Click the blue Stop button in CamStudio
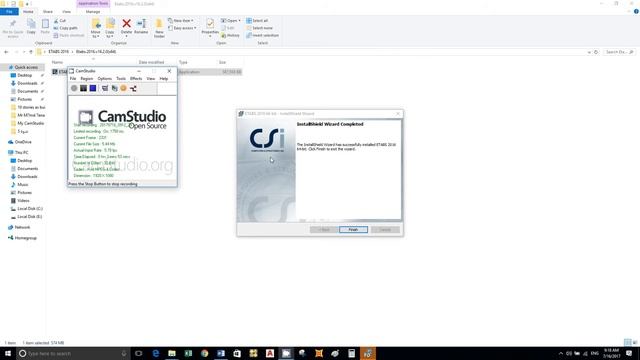Image resolution: width=640 pixels, height=360 pixels. [93, 88]
